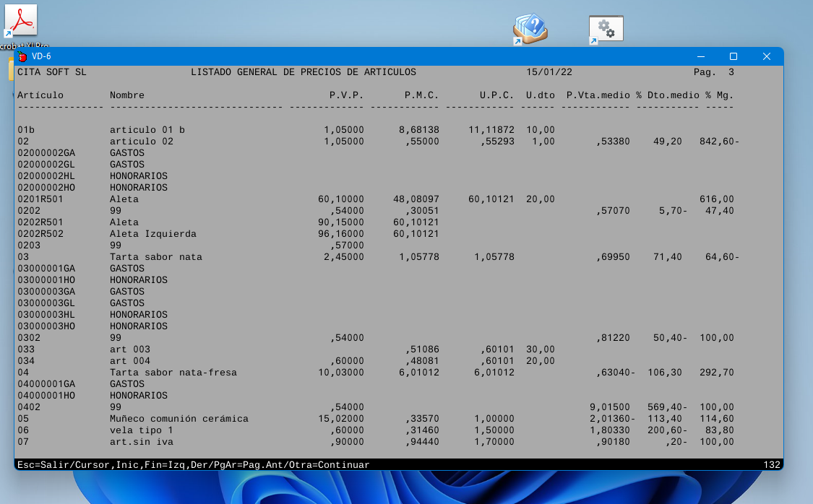Maximize the VD-6 window

(x=734, y=56)
